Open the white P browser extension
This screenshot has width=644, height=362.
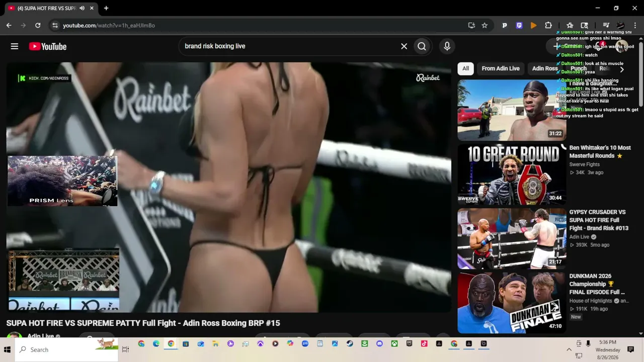click(505, 25)
